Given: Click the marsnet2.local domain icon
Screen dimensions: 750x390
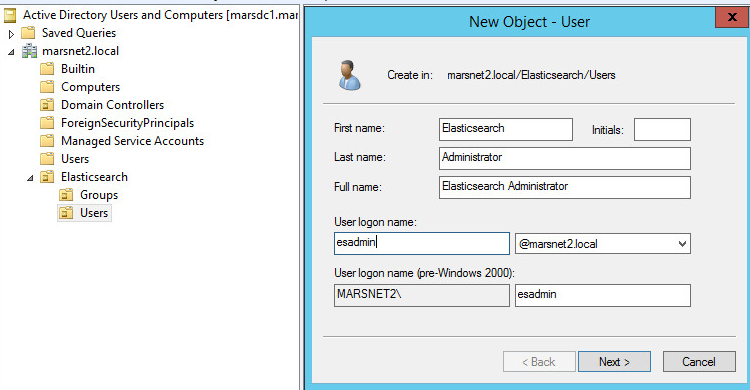Looking at the screenshot, I should pos(29,51).
